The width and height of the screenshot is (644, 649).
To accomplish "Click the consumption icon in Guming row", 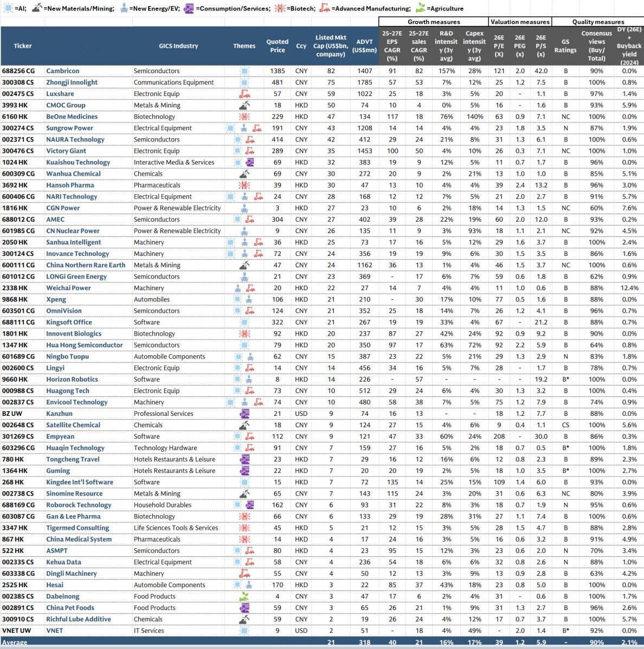I will 244,471.
